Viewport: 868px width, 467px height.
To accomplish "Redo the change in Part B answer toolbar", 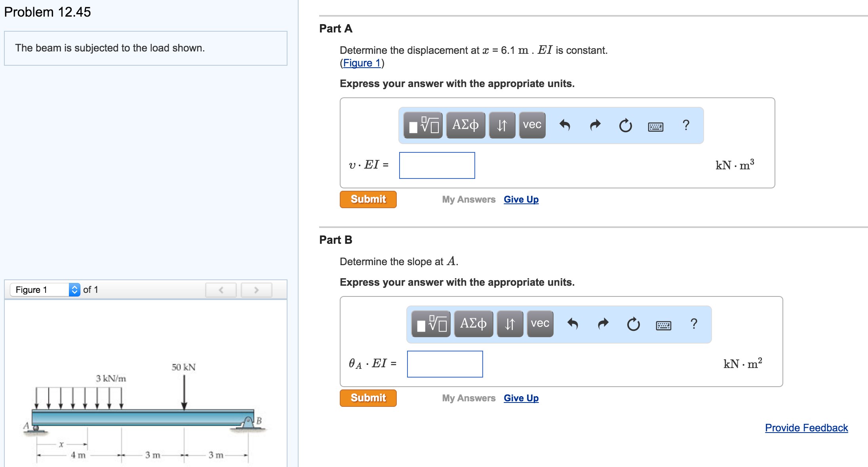I will point(602,325).
